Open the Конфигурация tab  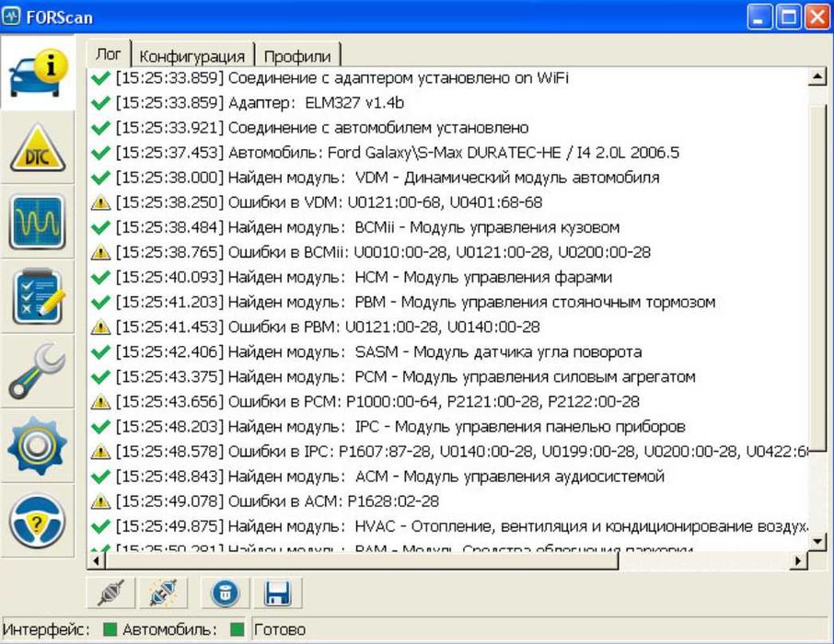click(x=192, y=56)
